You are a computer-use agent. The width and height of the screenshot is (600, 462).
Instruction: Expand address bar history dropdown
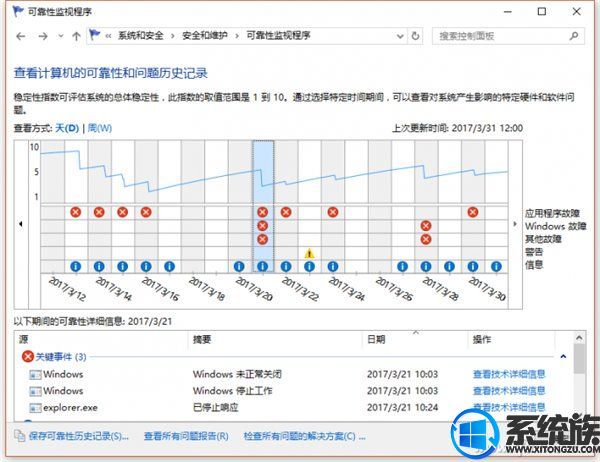click(400, 36)
